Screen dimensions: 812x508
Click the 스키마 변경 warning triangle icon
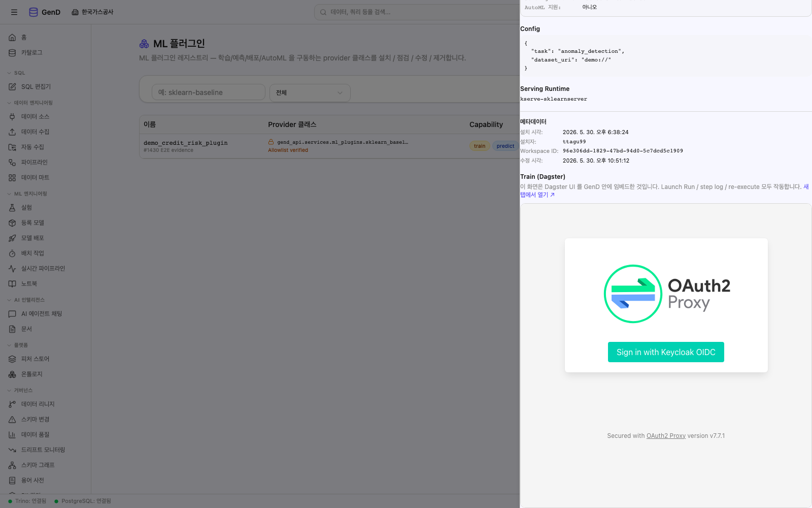coord(12,420)
